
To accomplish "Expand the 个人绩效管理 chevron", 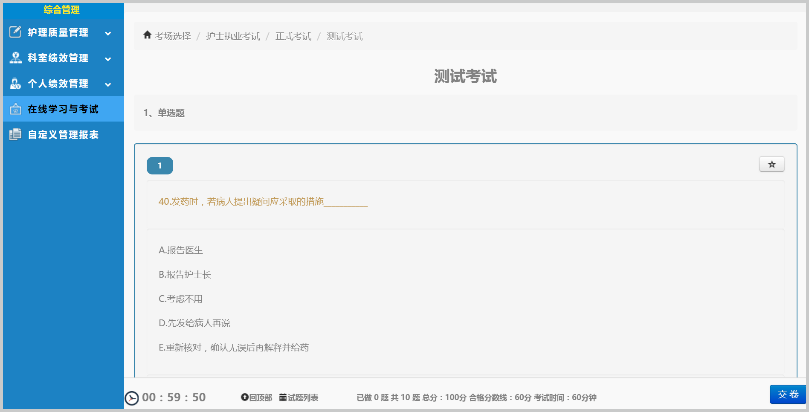I will tap(108, 84).
